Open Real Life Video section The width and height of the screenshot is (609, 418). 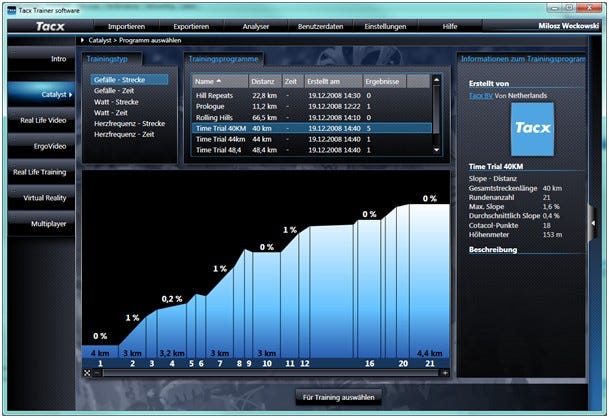[41, 120]
